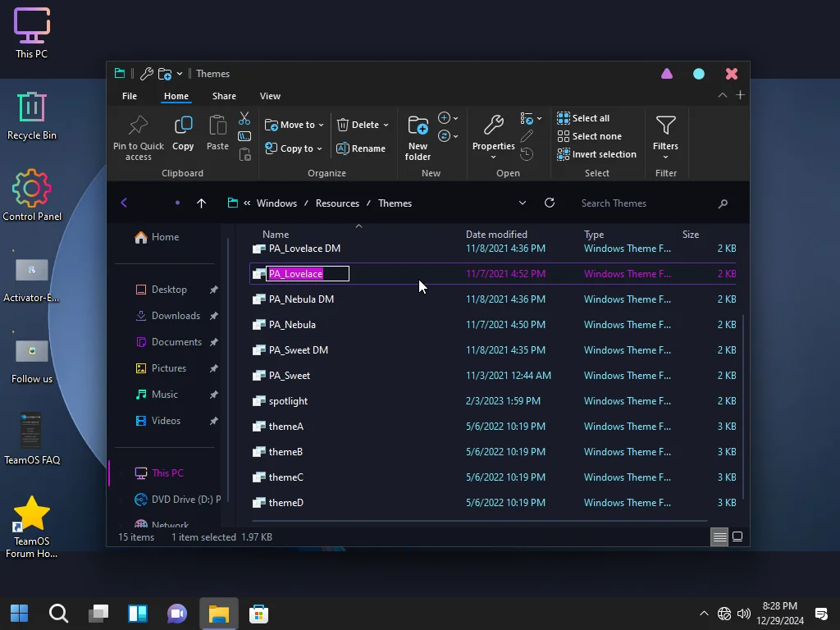
Task: Switch to the View ribbon tab
Action: tap(270, 96)
